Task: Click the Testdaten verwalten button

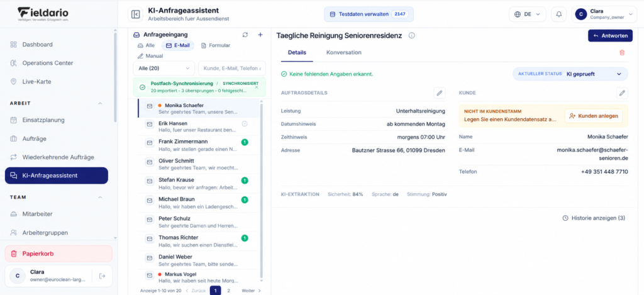Action: coord(369,14)
